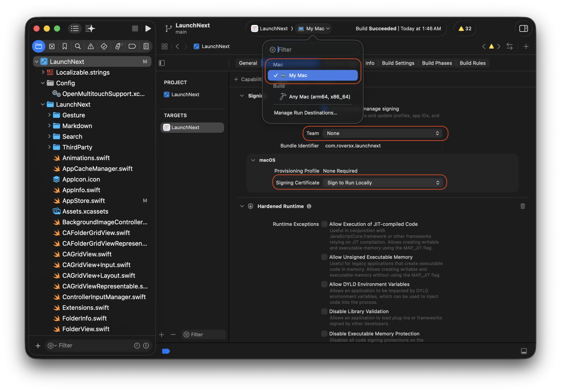Delete Hardened Runtime capability with trash icon
561x392 pixels.
[x=523, y=206]
